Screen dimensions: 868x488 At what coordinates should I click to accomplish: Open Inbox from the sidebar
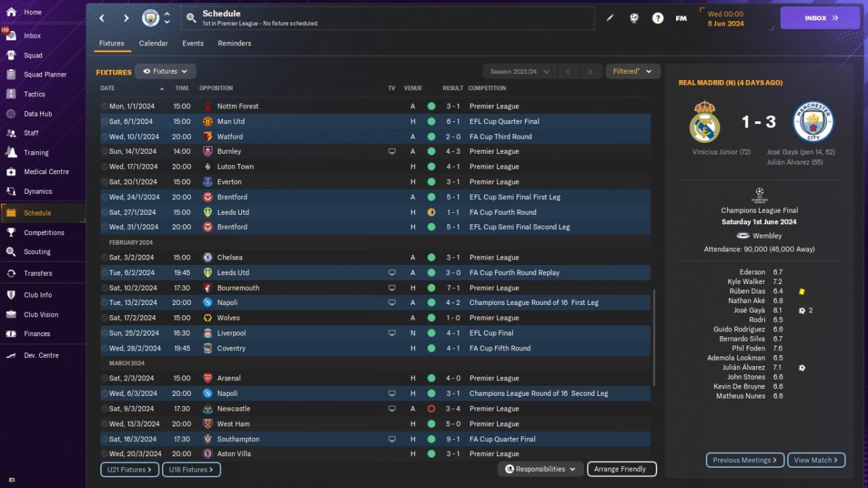coord(32,36)
